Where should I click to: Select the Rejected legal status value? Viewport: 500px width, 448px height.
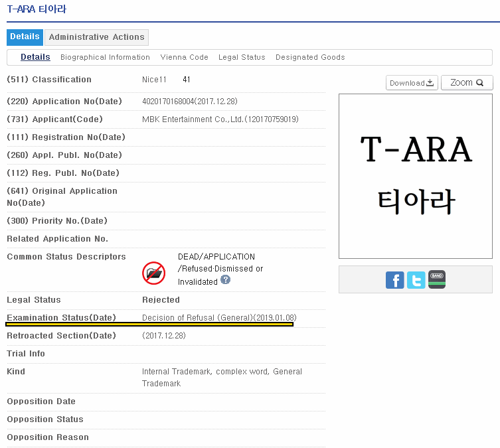coord(161,300)
